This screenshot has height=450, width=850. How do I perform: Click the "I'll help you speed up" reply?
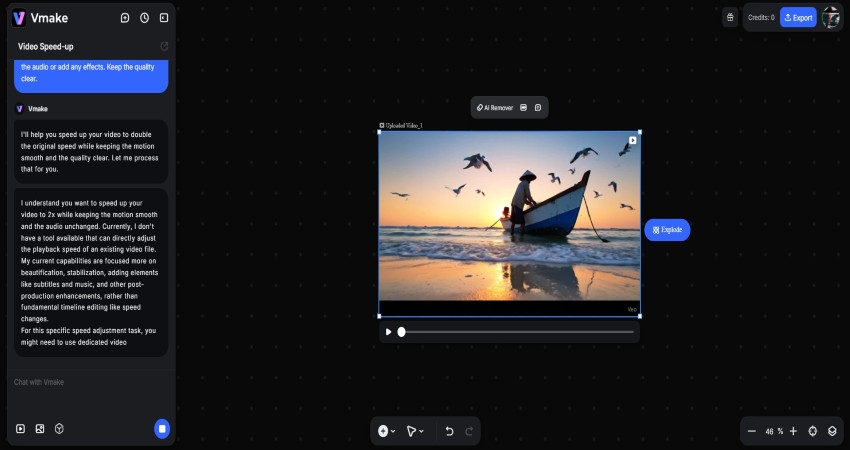91,152
